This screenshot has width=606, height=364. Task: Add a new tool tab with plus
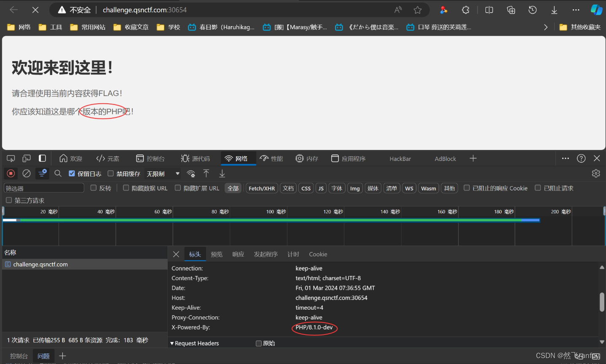[x=473, y=158]
